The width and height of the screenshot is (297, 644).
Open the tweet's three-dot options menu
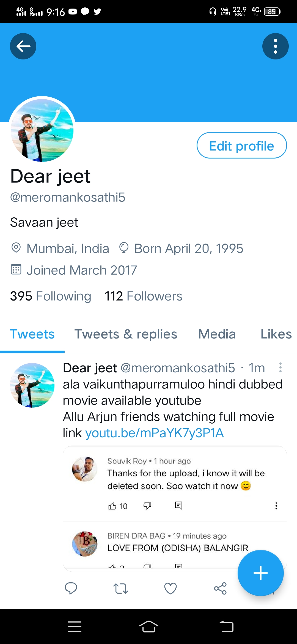click(x=280, y=367)
